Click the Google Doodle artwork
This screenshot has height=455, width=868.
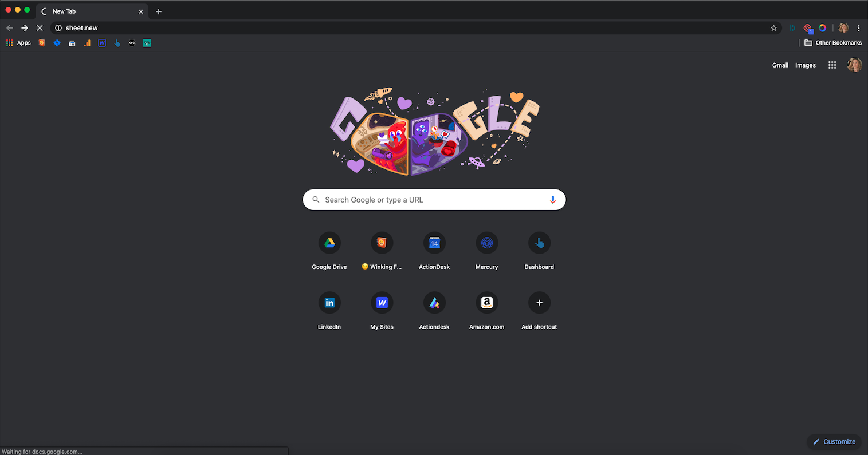[x=434, y=132]
